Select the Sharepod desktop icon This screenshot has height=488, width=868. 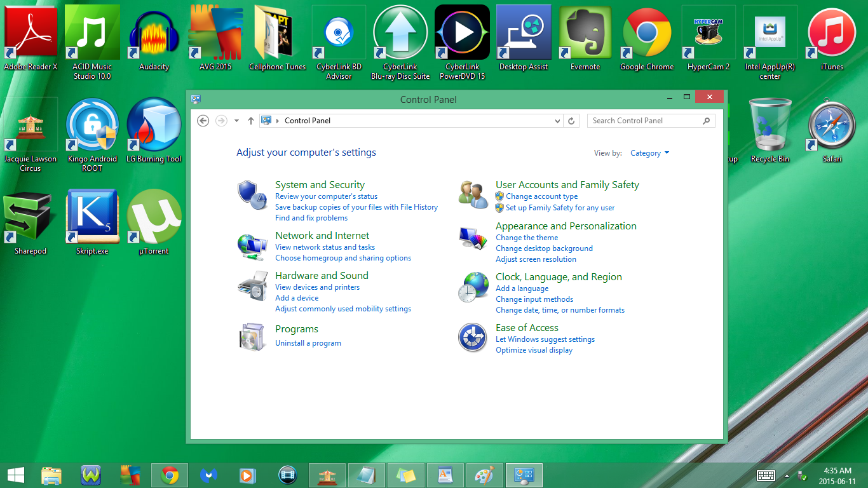pyautogui.click(x=31, y=222)
